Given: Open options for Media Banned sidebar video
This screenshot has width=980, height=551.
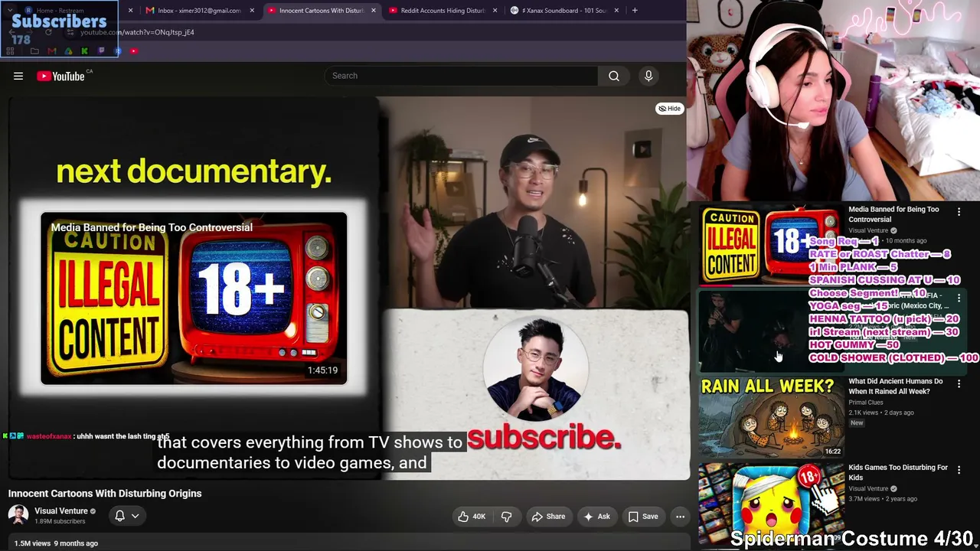Looking at the screenshot, I should click(x=959, y=212).
